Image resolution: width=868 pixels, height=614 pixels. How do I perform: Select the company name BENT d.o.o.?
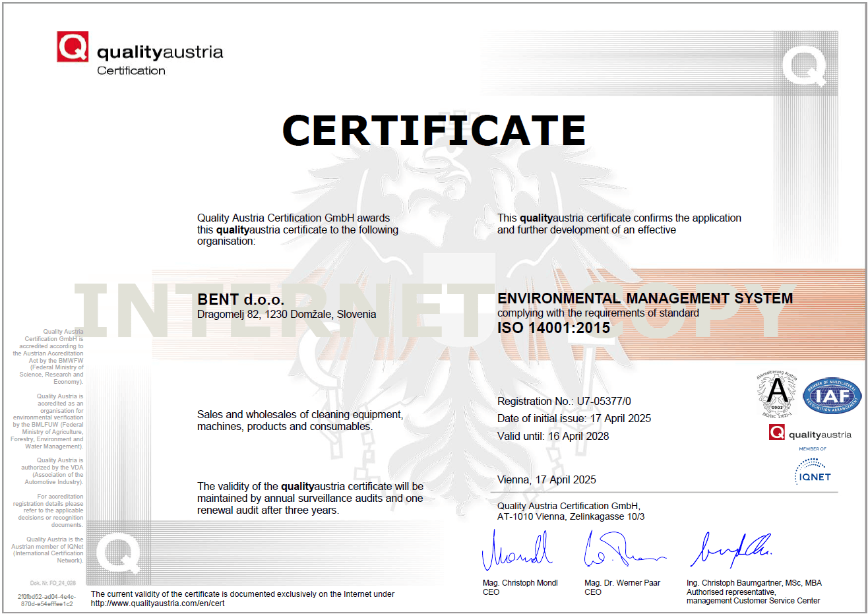point(241,299)
